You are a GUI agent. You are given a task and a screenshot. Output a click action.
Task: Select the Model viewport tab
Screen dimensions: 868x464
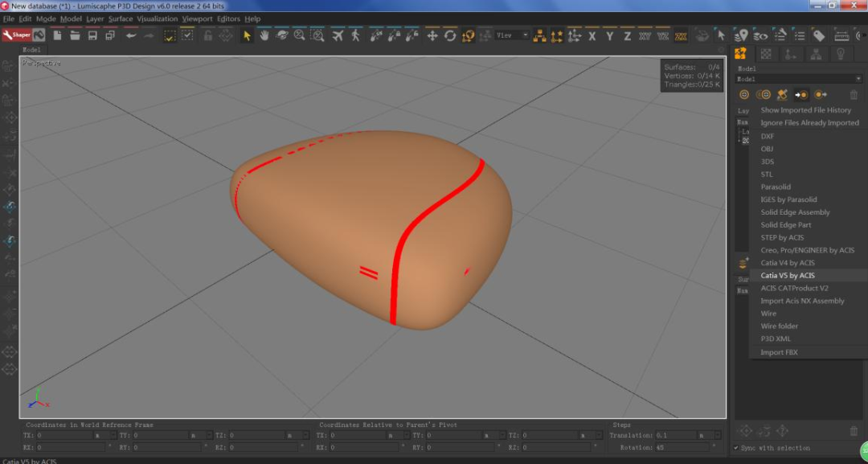(31, 50)
